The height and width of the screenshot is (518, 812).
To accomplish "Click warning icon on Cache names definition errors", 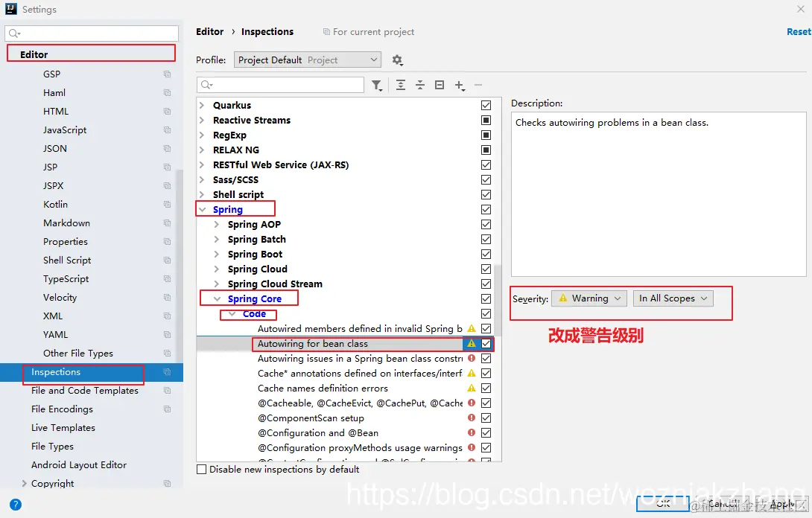I will click(472, 388).
